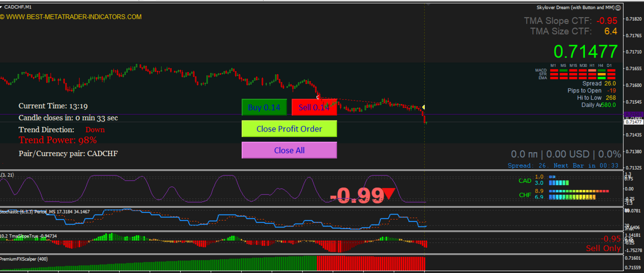Click the PremiumFXScalper (400) indicator label
644x273 pixels.
tap(24, 259)
